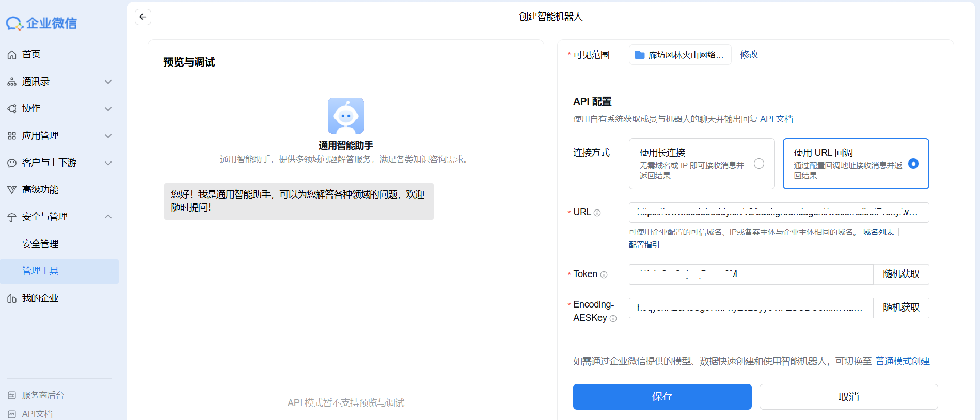The width and height of the screenshot is (980, 420).
Task: Click the back arrow button
Action: click(x=143, y=17)
